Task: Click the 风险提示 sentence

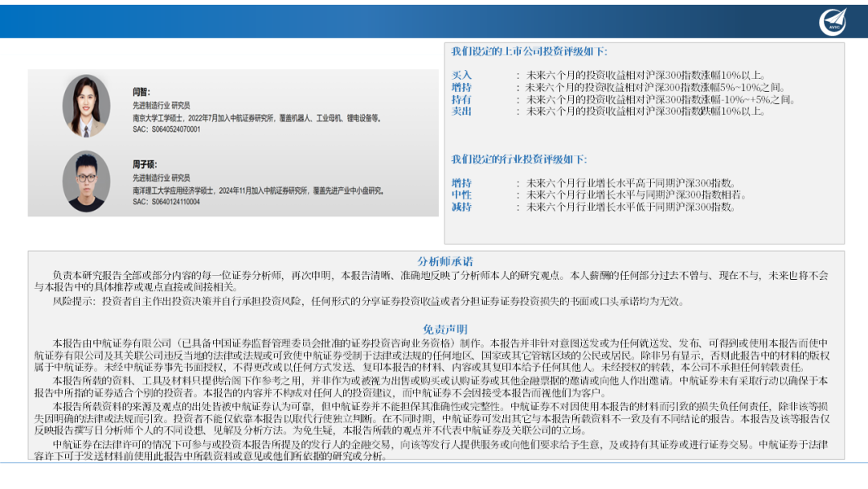Action: 369,302
